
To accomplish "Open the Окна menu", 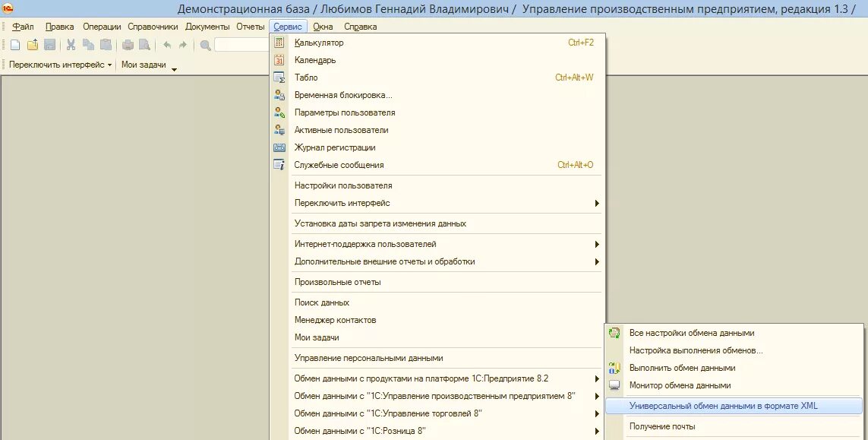I will coord(323,27).
